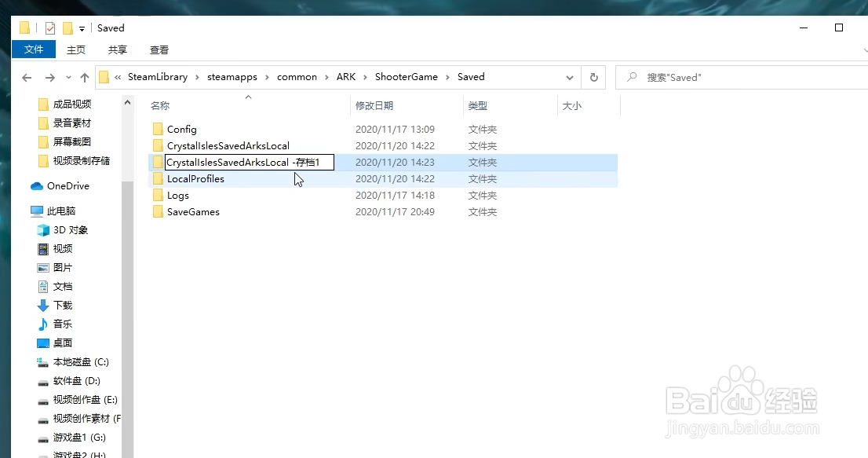Image resolution: width=868 pixels, height=458 pixels.
Task: Select the Config folder icon
Action: tap(158, 129)
